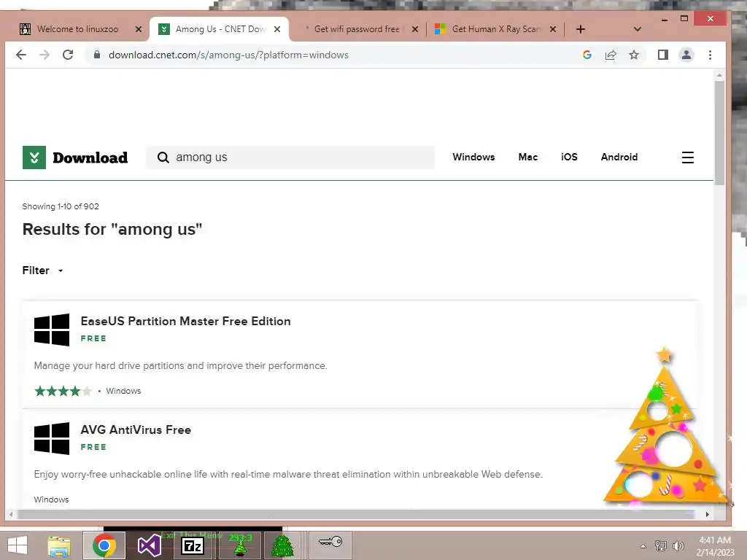Expand the Filter dropdown
The height and width of the screenshot is (560, 747).
pyautogui.click(x=42, y=271)
